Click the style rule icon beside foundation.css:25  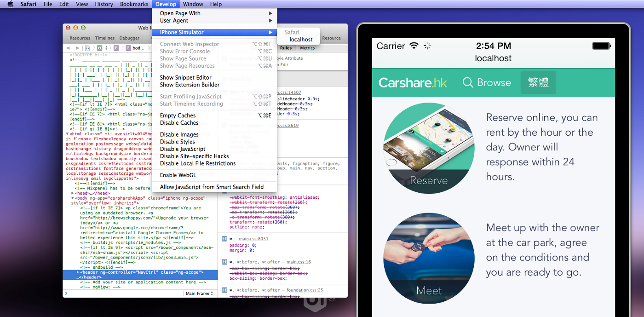[x=224, y=290]
